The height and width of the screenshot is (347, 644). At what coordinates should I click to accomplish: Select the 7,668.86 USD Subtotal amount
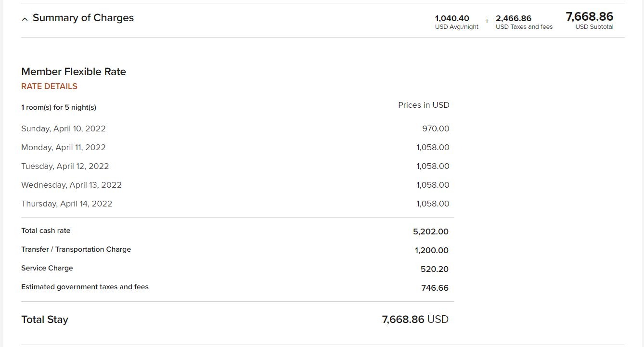click(590, 20)
